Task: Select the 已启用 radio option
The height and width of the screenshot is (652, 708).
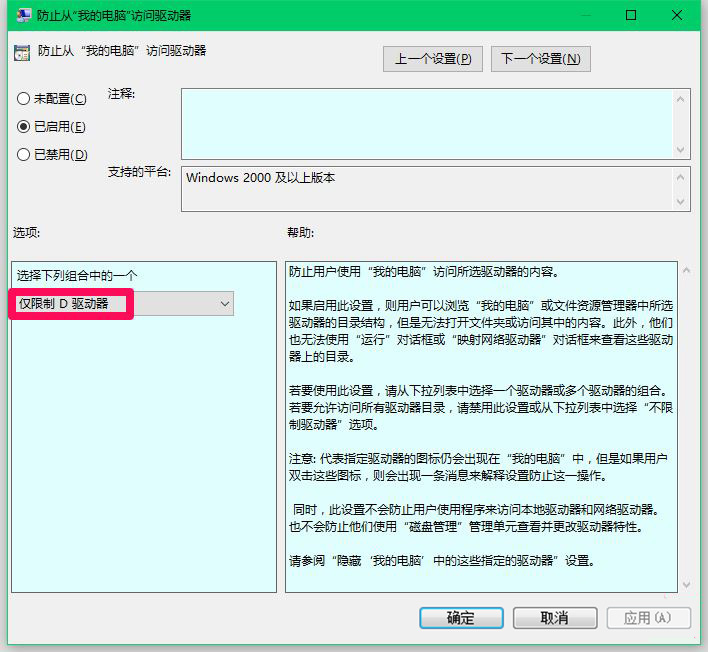Action: pos(24,127)
